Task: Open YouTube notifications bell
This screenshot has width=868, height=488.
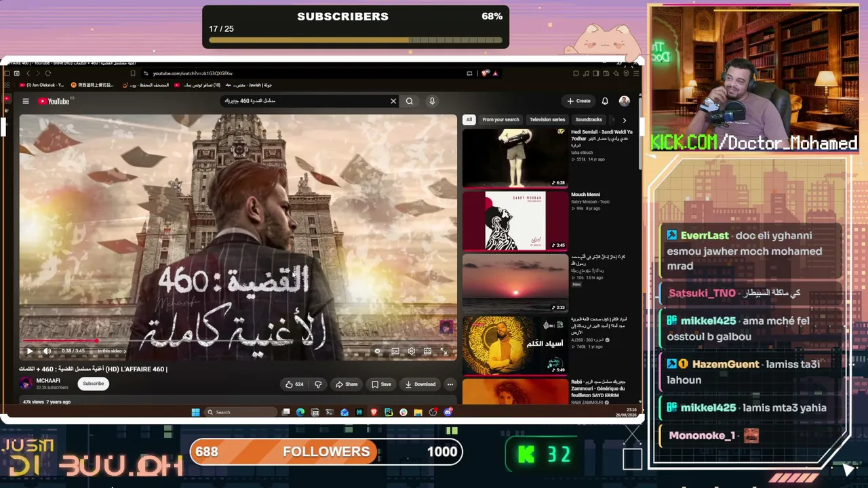Action: pyautogui.click(x=605, y=101)
